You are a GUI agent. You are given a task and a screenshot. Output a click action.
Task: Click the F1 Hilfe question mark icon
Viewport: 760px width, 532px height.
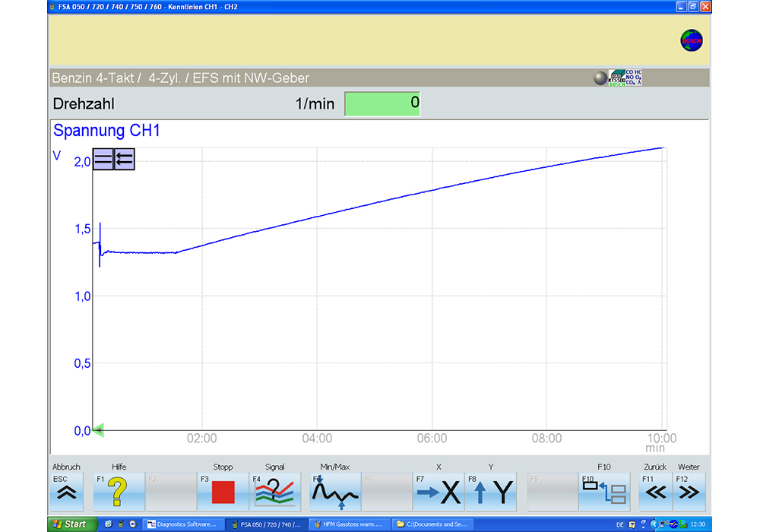pyautogui.click(x=119, y=492)
